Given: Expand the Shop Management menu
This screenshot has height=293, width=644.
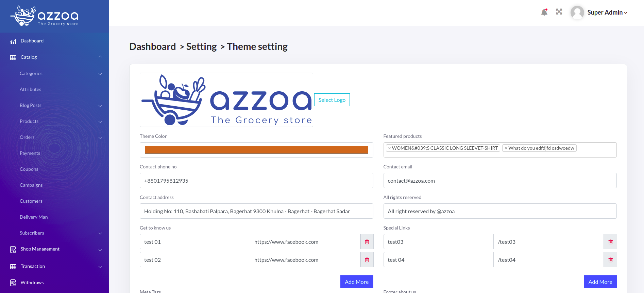Looking at the screenshot, I should point(100,250).
